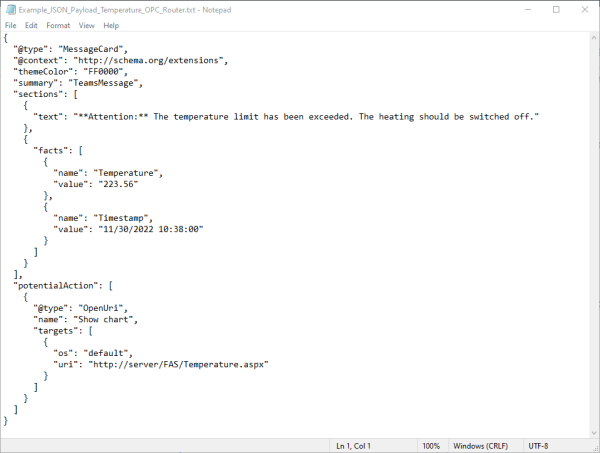Screen dimensions: 600x453
Task: Click the "sections" key text
Action: tap(38, 94)
